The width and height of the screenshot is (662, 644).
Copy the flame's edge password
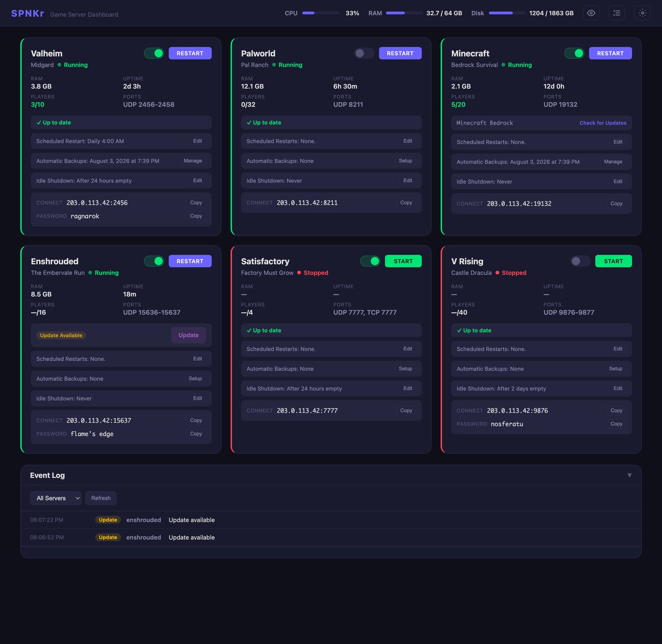tap(196, 434)
